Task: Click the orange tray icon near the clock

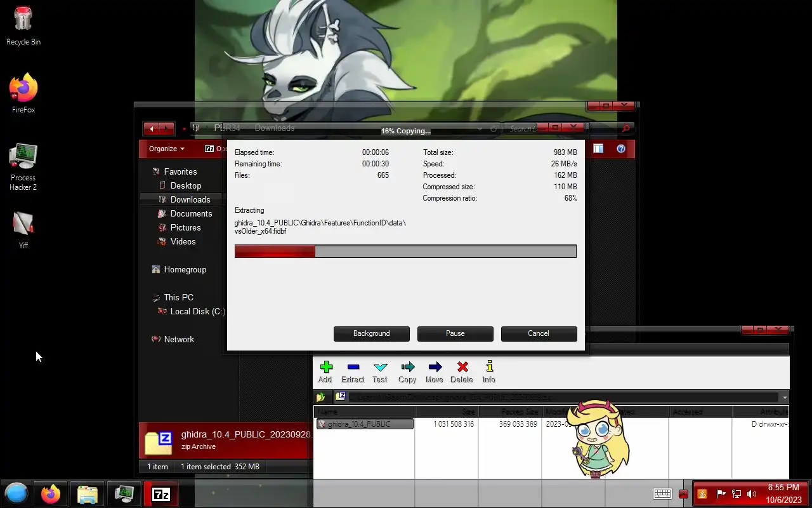Action: coord(702,494)
